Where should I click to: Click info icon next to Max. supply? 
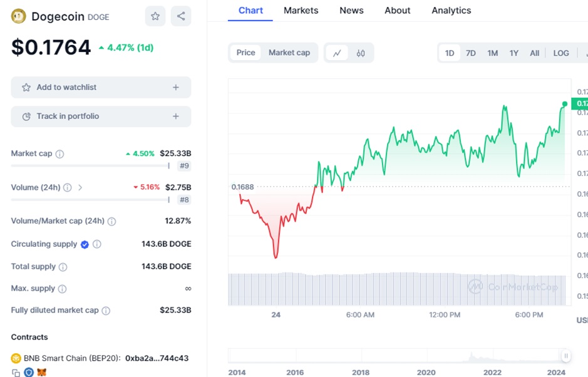click(x=61, y=289)
